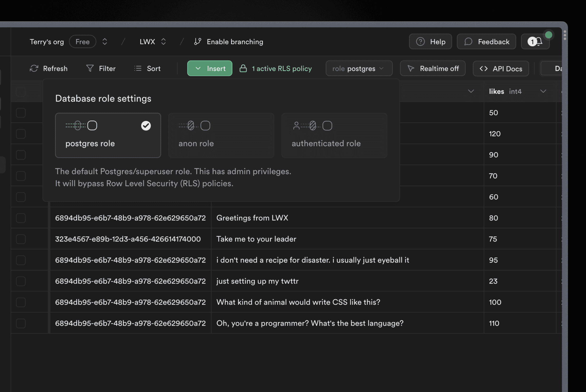Click the Free plan badge
This screenshot has height=392, width=586.
click(x=82, y=42)
